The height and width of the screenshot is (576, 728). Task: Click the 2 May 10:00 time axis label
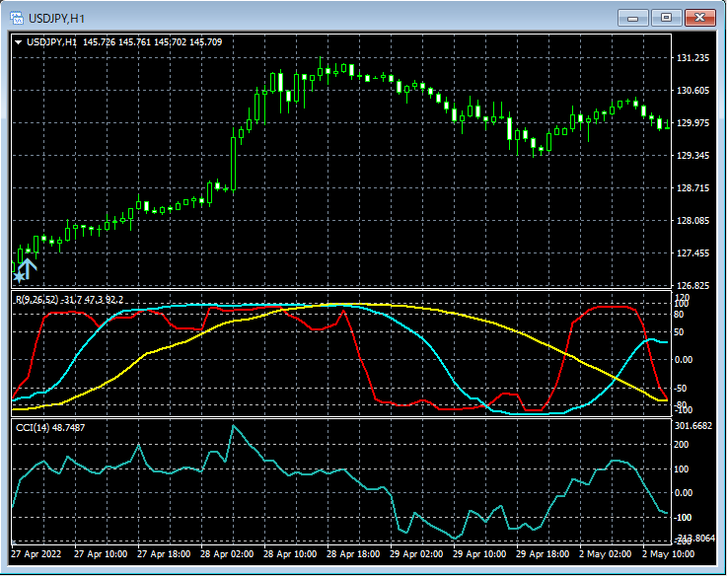(x=668, y=553)
